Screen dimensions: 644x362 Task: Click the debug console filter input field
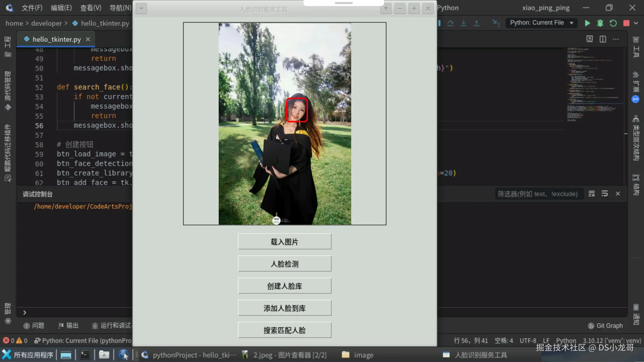(x=538, y=194)
